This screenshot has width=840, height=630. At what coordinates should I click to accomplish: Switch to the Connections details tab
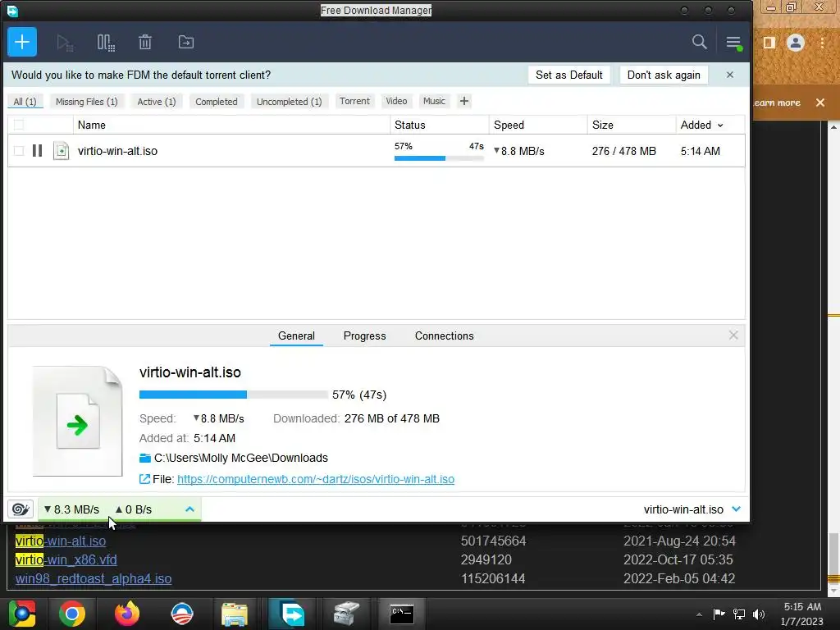click(444, 336)
